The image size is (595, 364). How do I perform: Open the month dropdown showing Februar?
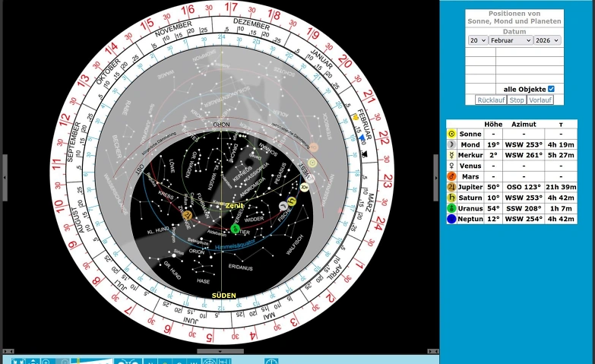[510, 40]
